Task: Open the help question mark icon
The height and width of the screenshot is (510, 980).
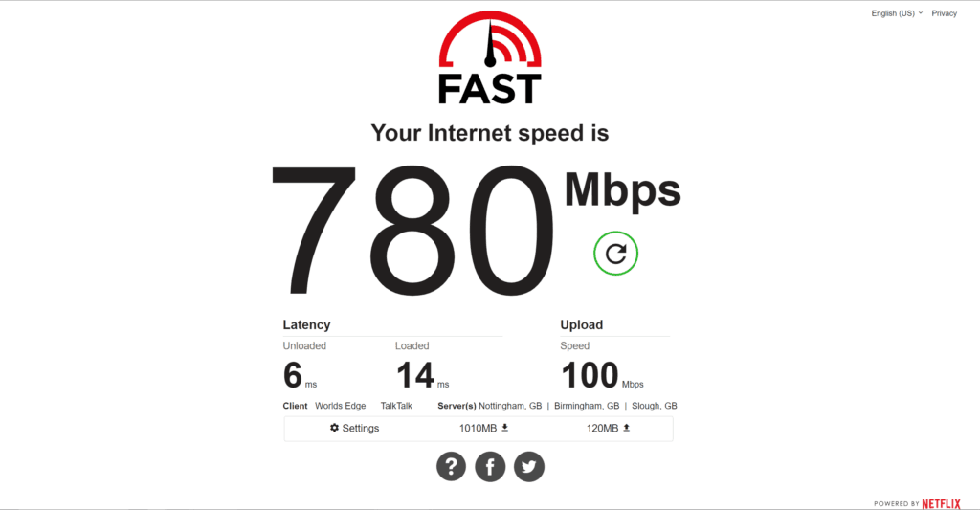Action: tap(452, 466)
